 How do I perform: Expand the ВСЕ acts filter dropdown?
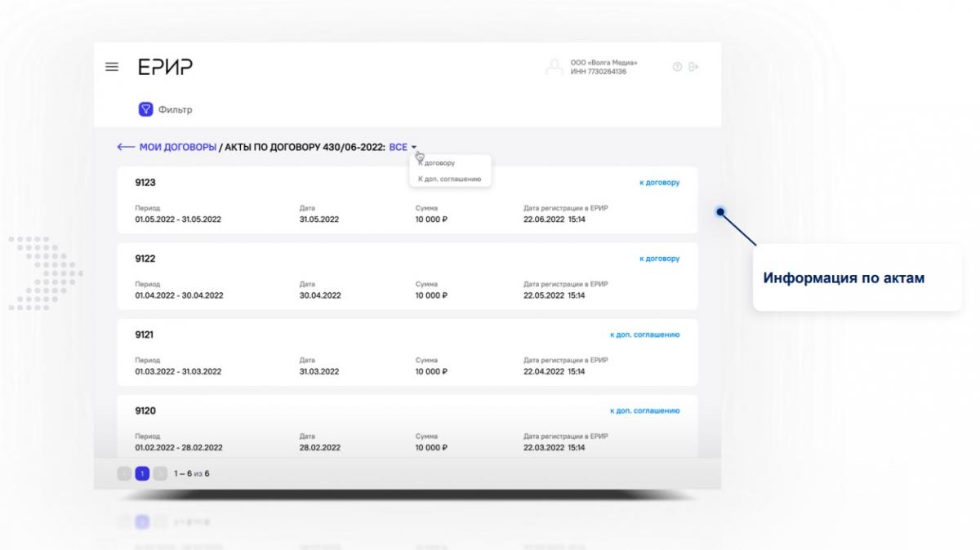tap(402, 147)
